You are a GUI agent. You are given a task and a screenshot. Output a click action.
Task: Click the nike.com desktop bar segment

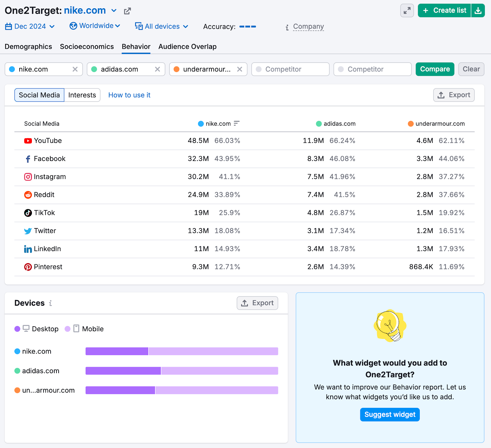[117, 351]
